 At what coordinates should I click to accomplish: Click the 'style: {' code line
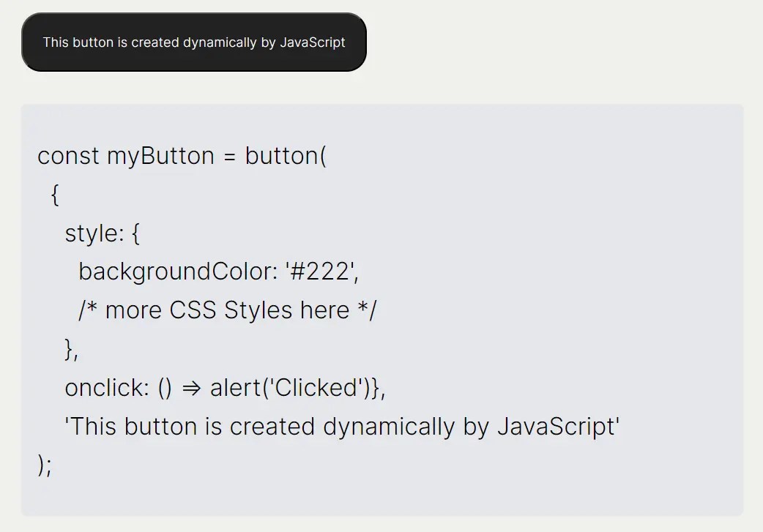(x=102, y=233)
